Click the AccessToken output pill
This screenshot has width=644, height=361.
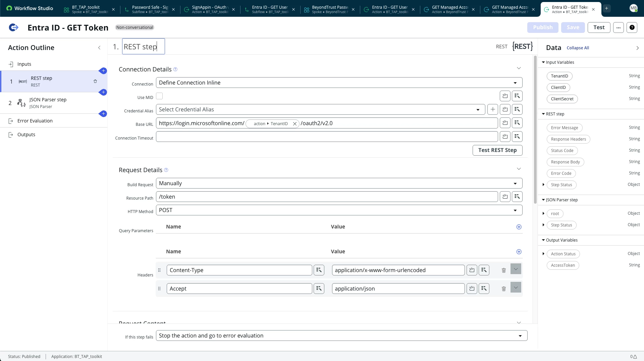563,265
